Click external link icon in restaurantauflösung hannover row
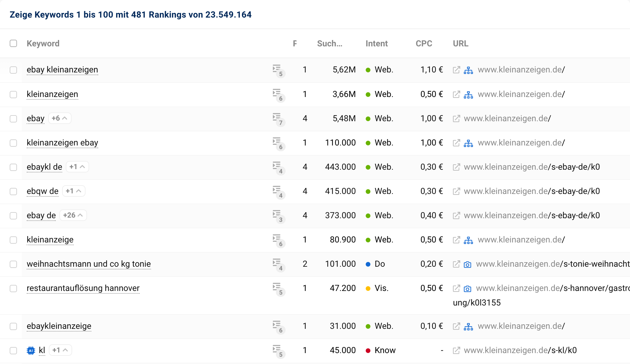Screen dimensions: 630x364 (x=456, y=288)
